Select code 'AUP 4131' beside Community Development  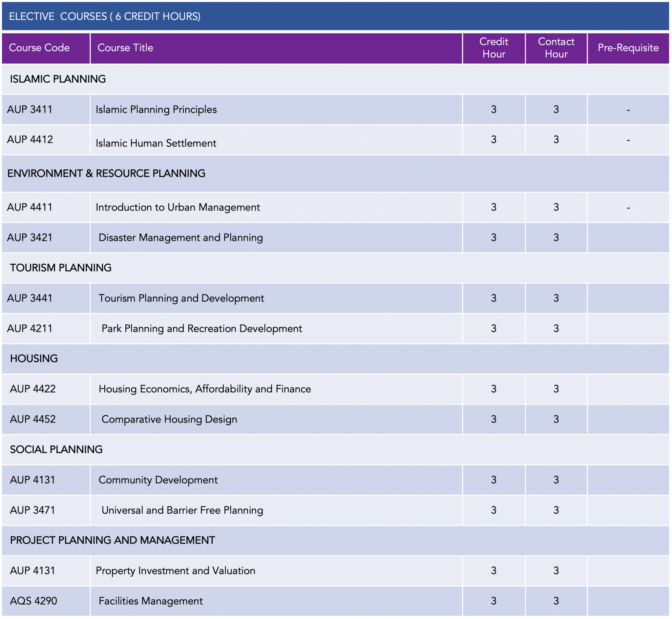(32, 480)
